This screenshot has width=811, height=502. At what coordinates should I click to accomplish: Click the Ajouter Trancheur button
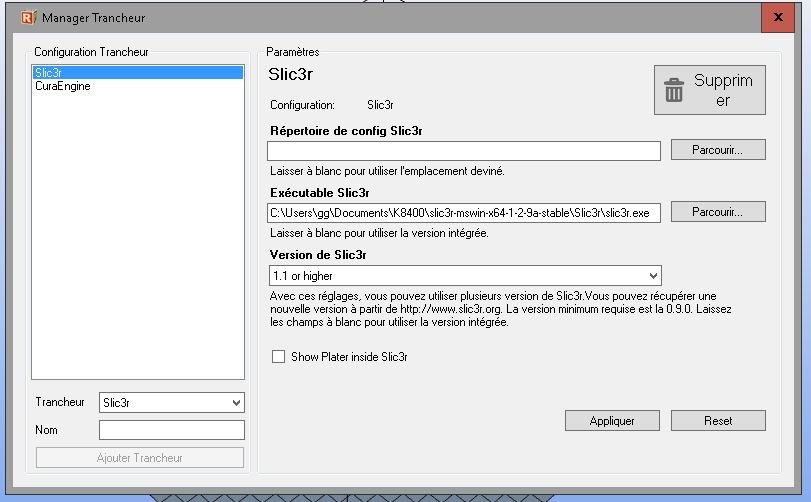(140, 458)
